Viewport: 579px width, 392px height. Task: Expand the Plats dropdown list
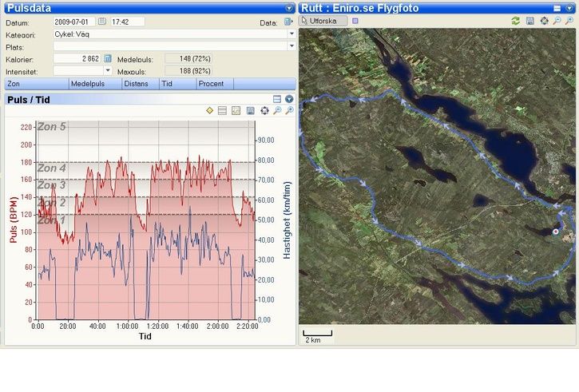290,46
